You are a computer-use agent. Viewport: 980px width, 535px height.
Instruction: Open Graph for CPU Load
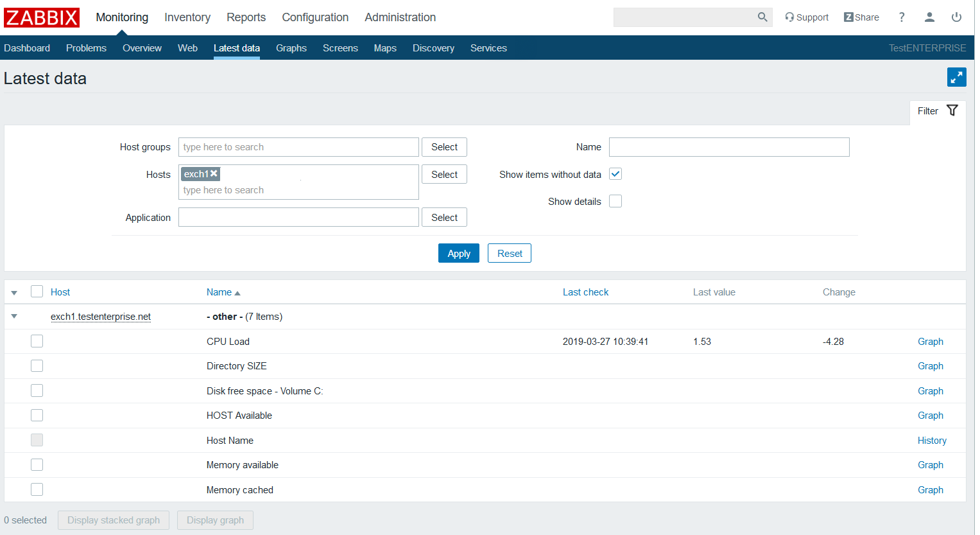(x=930, y=342)
